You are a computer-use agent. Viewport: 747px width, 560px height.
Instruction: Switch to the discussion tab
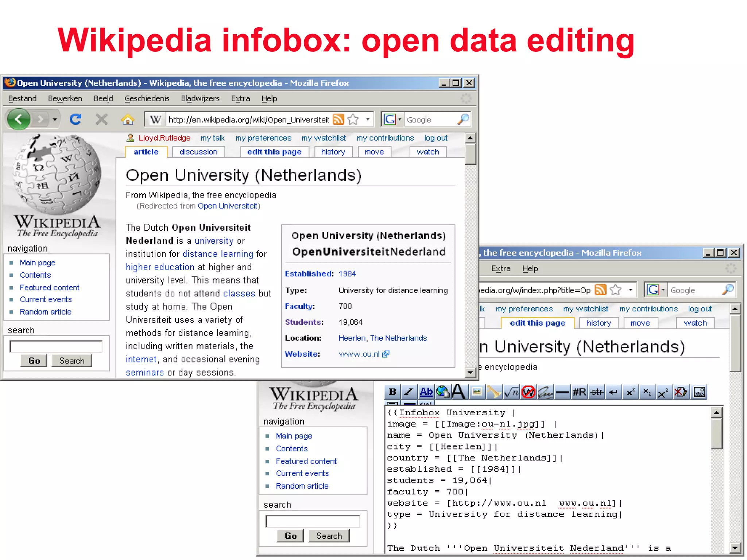click(198, 152)
